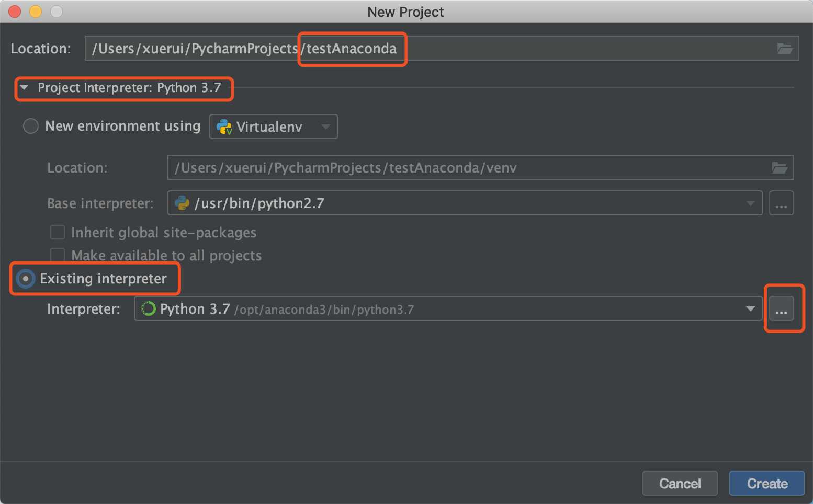This screenshot has width=813, height=504.
Task: Browse for project location folder icon
Action: pyautogui.click(x=784, y=49)
